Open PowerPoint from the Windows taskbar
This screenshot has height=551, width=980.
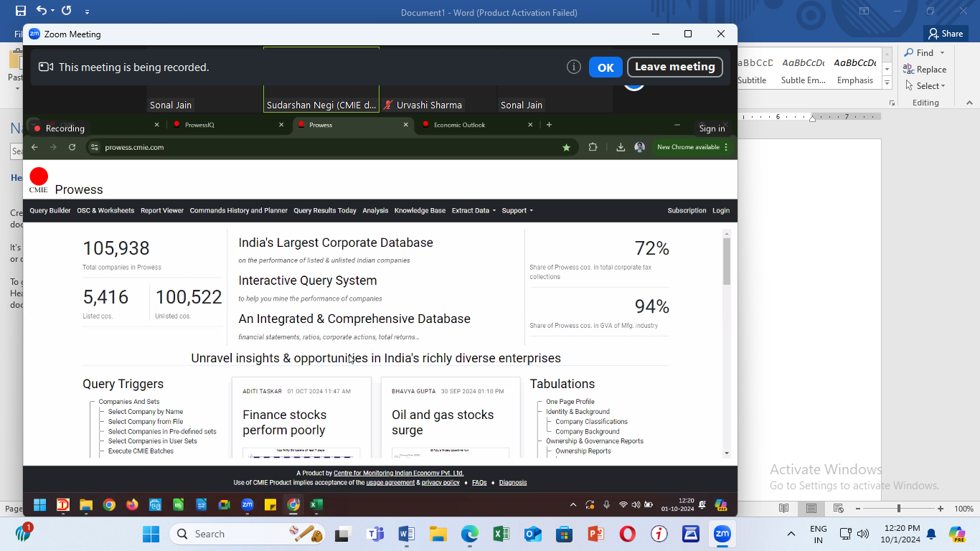tap(595, 534)
